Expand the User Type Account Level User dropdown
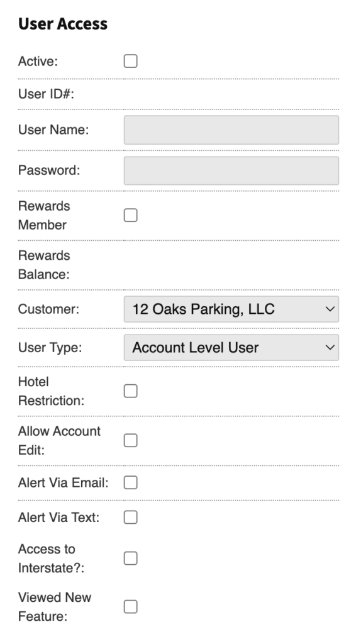The width and height of the screenshot is (356, 644). [x=231, y=347]
